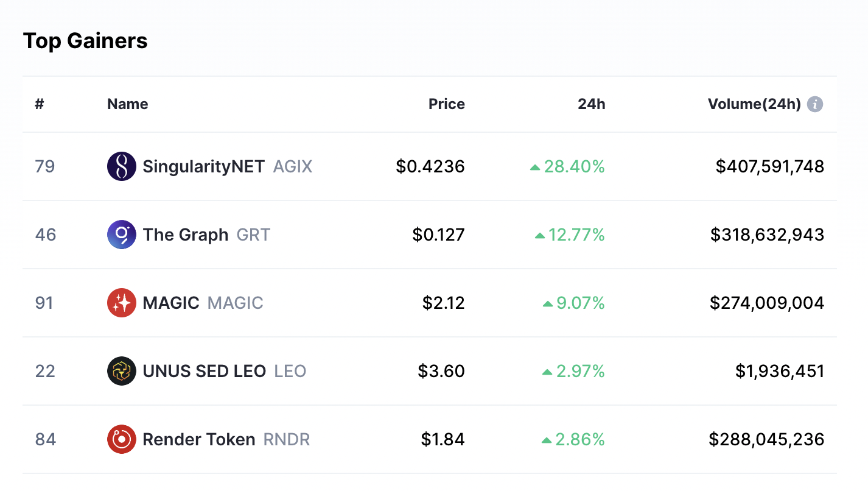Image resolution: width=868 pixels, height=491 pixels.
Task: Select the MAGIC token logo
Action: coord(121,303)
